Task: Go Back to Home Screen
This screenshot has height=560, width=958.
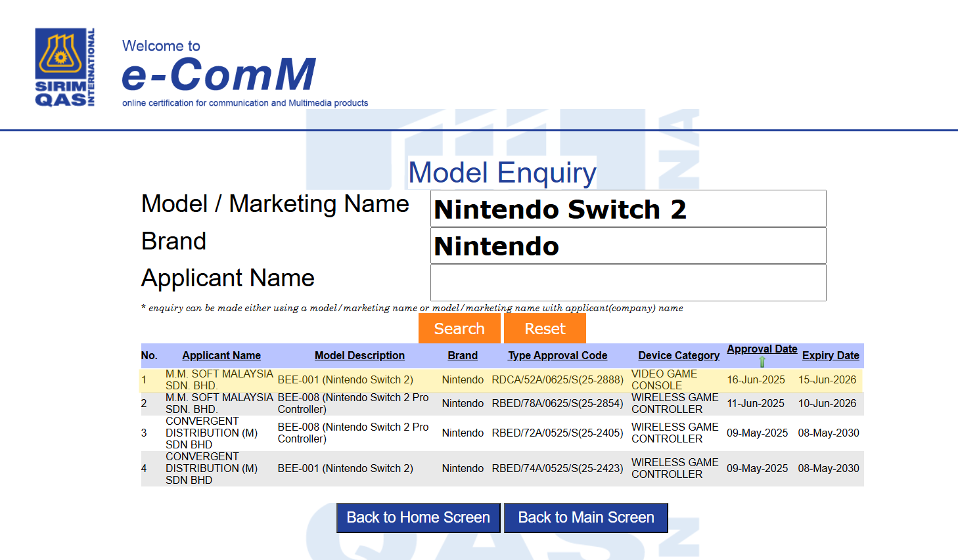Action: 419,517
